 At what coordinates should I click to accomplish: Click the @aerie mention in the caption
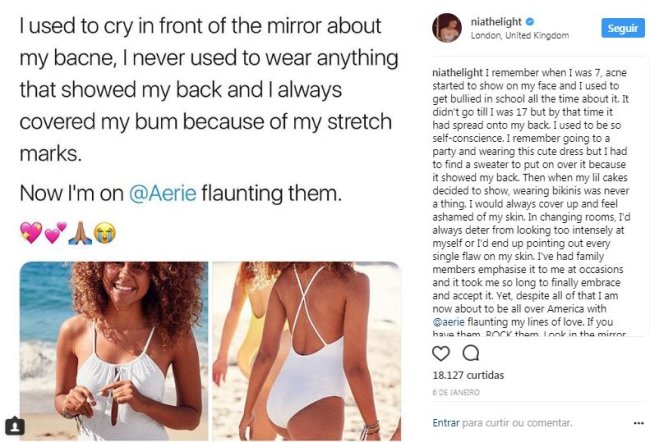(x=448, y=322)
